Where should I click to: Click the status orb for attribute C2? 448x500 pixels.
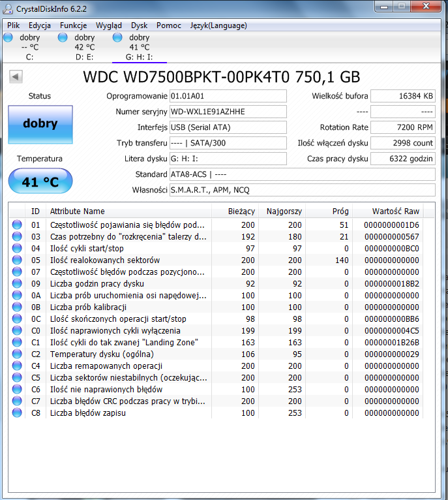point(17,354)
